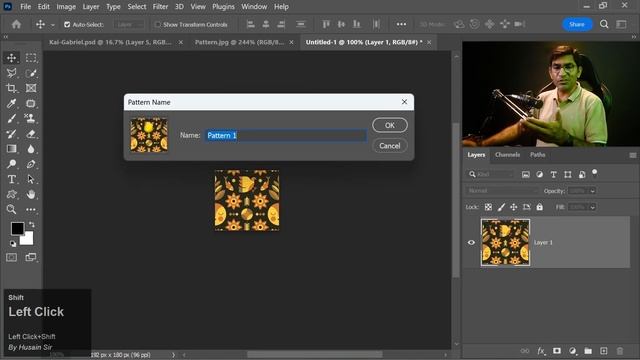This screenshot has width=640, height=360.
Task: Click the black foreground color swatch
Action: pyautogui.click(x=17, y=228)
